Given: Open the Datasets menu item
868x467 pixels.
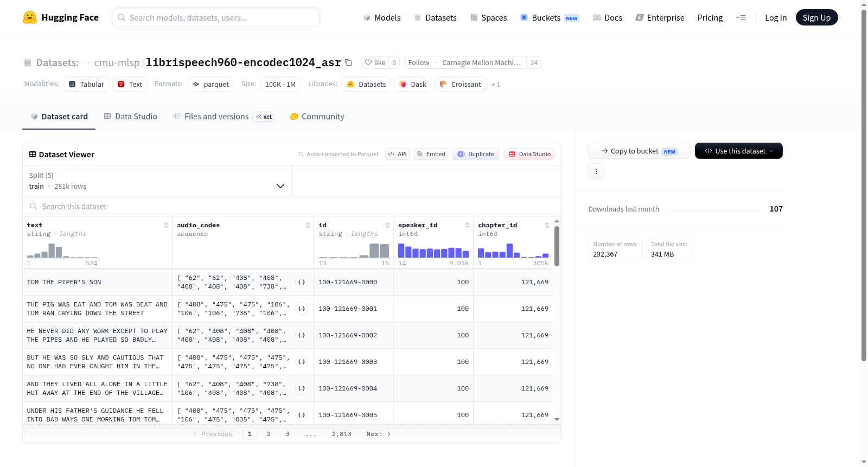Looking at the screenshot, I should pyautogui.click(x=435, y=17).
